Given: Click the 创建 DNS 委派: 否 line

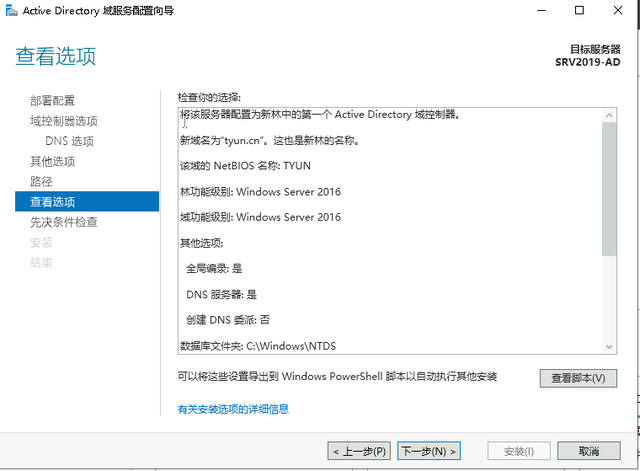Looking at the screenshot, I should tap(228, 320).
